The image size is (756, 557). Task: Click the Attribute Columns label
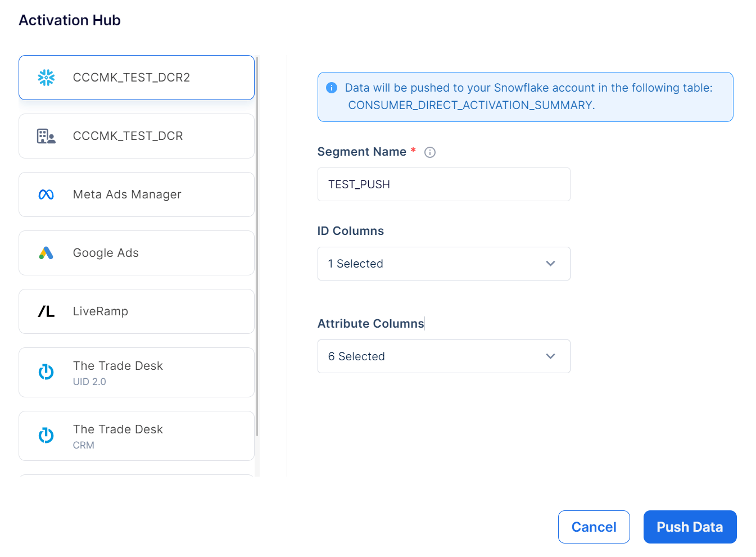coord(371,324)
